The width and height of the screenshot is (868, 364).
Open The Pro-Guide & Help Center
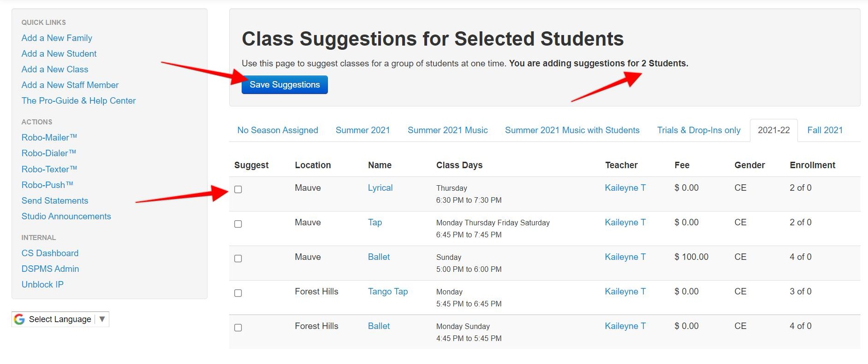[78, 101]
